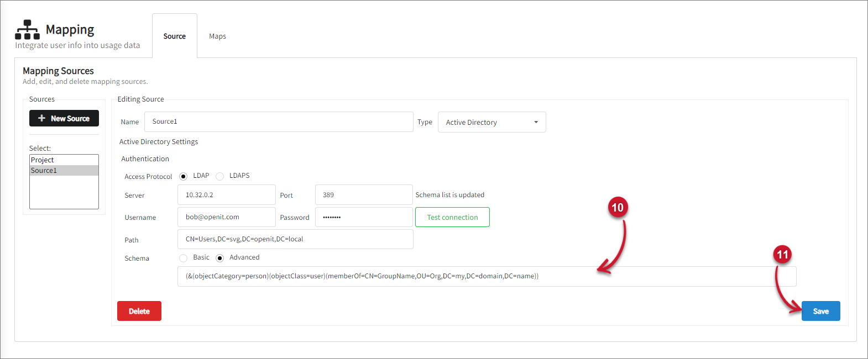The width and height of the screenshot is (868, 359).
Task: Delete the current source
Action: click(139, 311)
